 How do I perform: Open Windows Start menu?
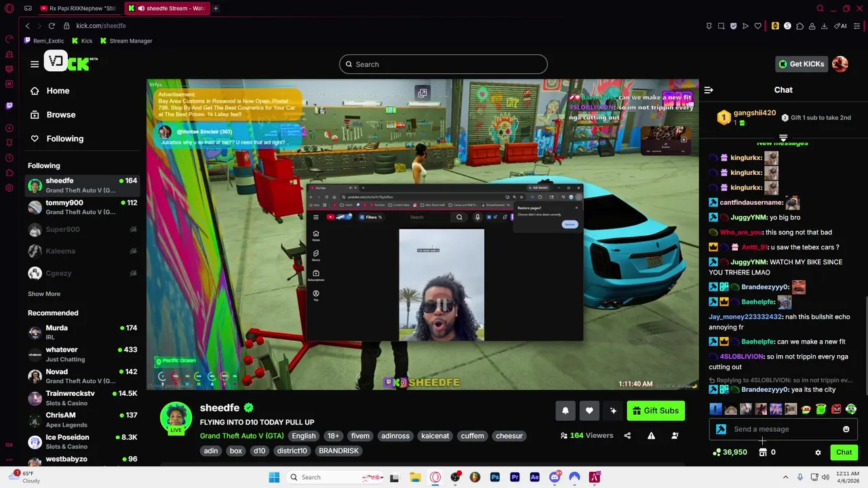pyautogui.click(x=274, y=477)
